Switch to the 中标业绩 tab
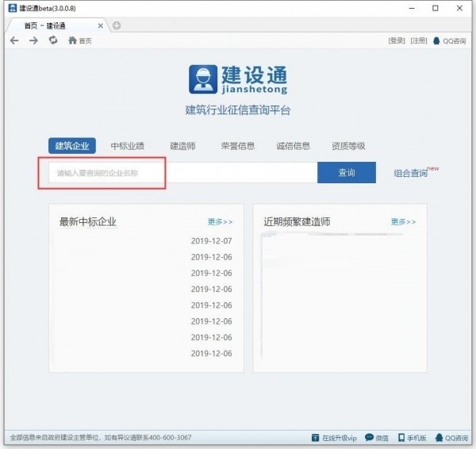476x449 pixels. pyautogui.click(x=128, y=146)
